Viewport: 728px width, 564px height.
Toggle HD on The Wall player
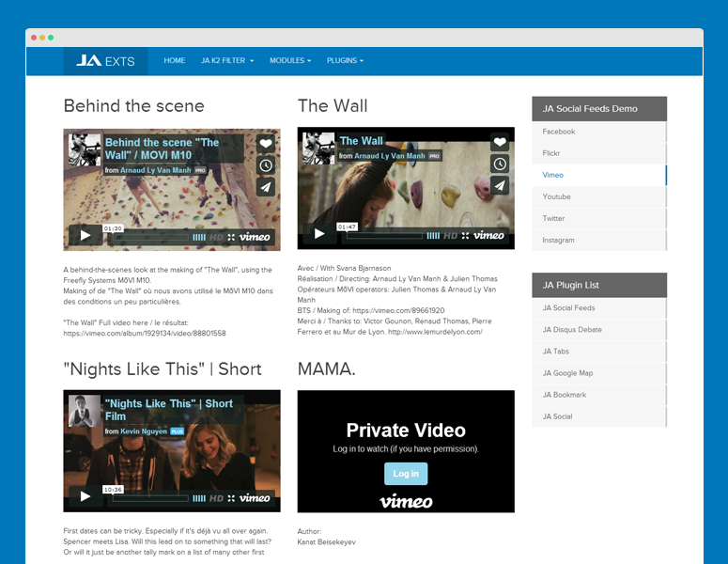pos(450,236)
